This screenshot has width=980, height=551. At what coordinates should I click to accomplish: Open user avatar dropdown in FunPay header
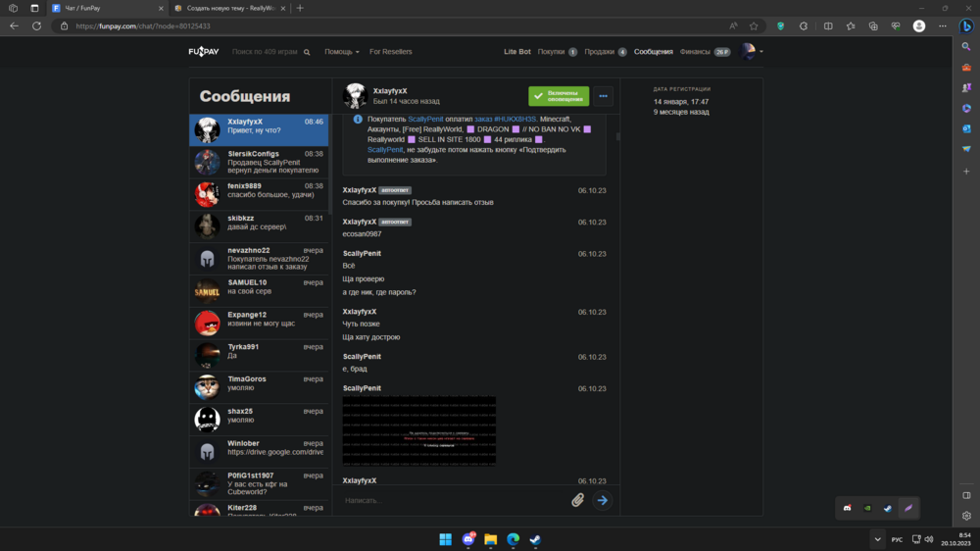coord(752,51)
